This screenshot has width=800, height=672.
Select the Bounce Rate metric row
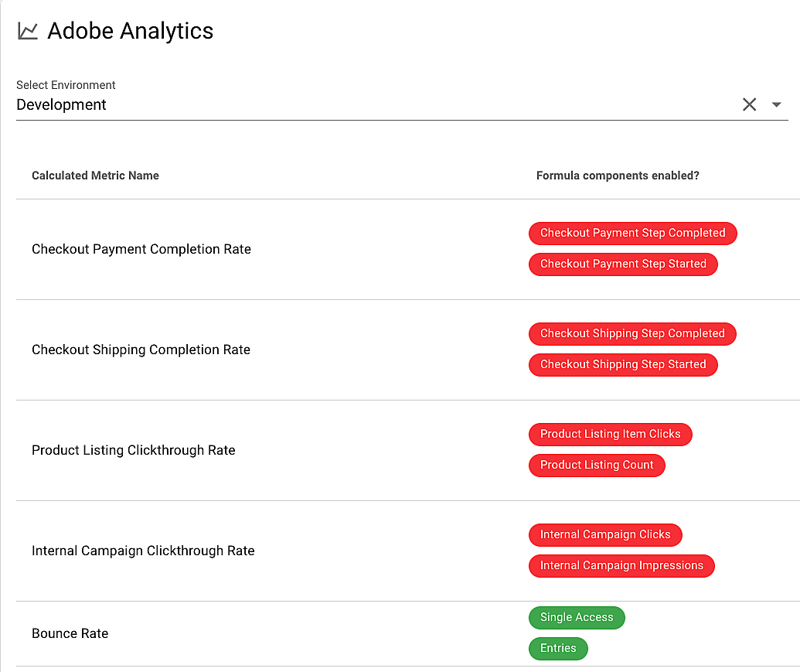click(x=408, y=633)
